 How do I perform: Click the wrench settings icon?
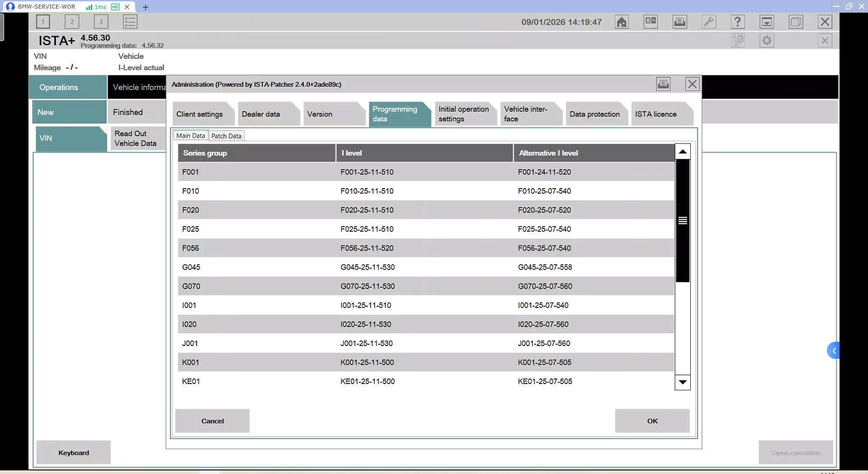[708, 22]
